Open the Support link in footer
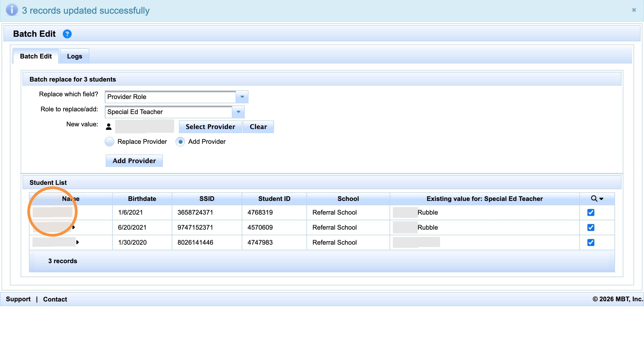 point(18,299)
